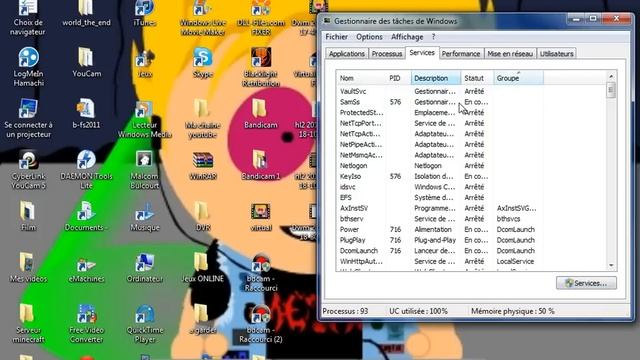Select the Ma chaîne youtube folder
Image resolution: width=640 pixels, height=360 pixels.
[x=202, y=118]
